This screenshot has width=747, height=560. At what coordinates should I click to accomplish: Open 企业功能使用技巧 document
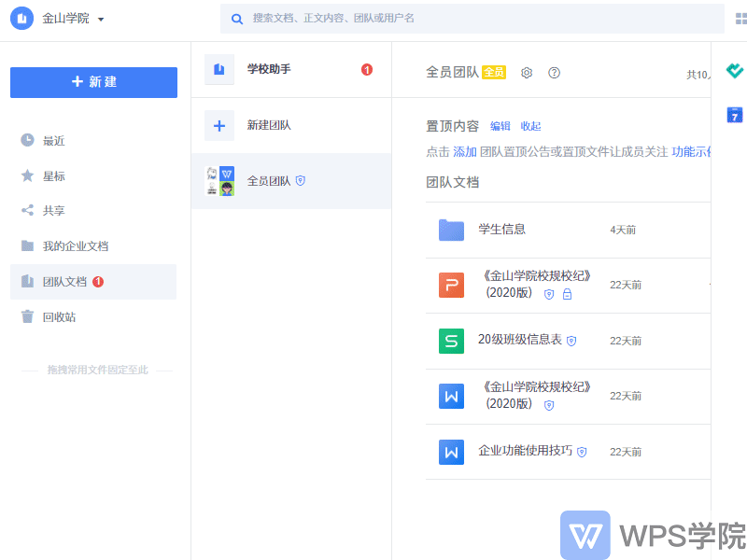pos(526,451)
